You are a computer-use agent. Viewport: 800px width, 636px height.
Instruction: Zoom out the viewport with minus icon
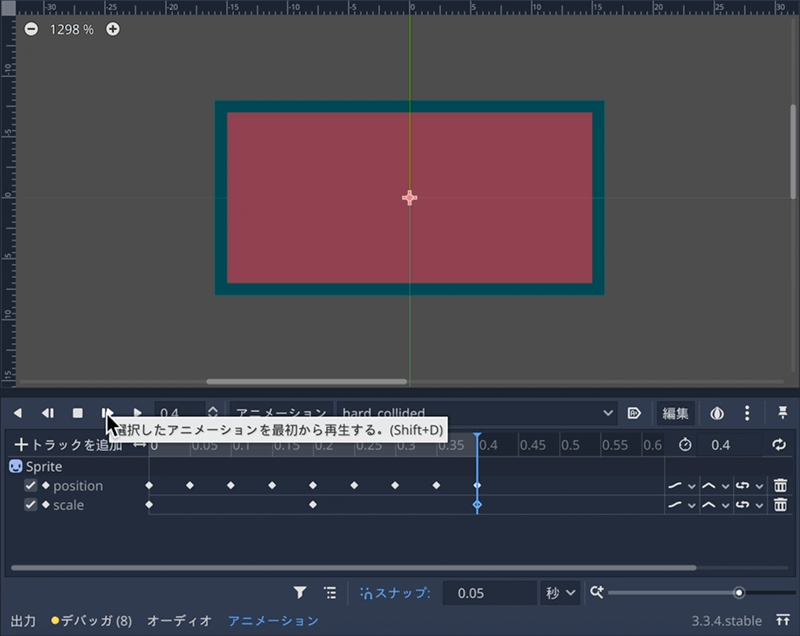coord(31,29)
